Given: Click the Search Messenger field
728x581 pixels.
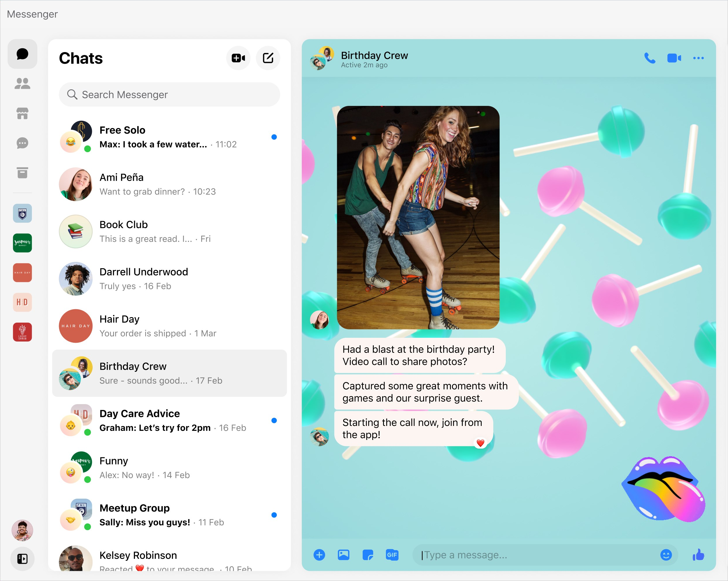Looking at the screenshot, I should tap(170, 95).
